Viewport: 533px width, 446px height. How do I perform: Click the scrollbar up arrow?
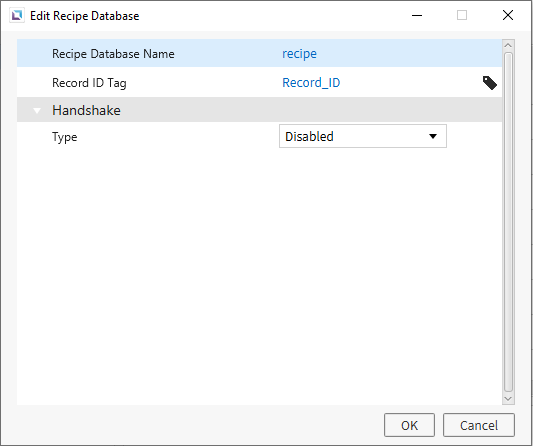click(x=508, y=46)
